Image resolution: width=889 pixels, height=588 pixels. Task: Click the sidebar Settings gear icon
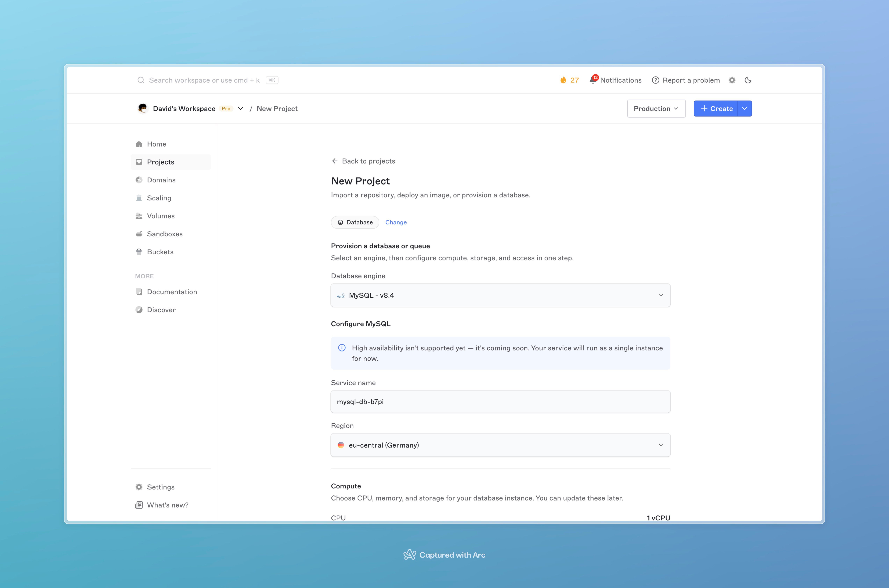point(139,487)
